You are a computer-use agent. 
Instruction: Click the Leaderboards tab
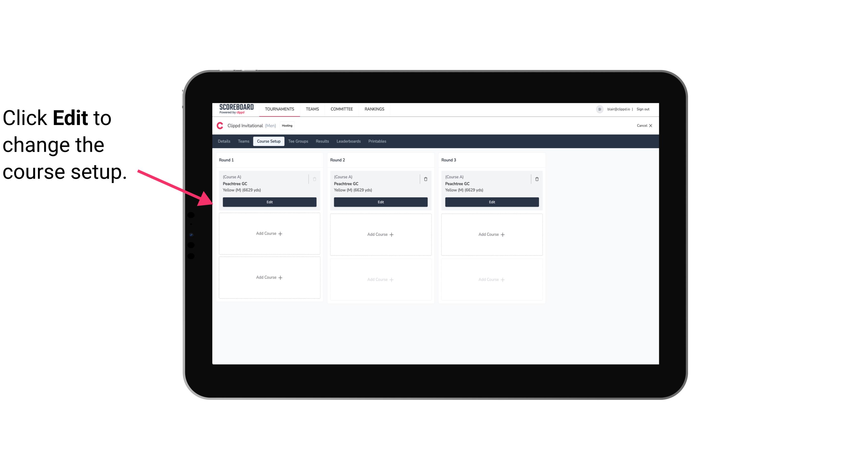tap(348, 141)
